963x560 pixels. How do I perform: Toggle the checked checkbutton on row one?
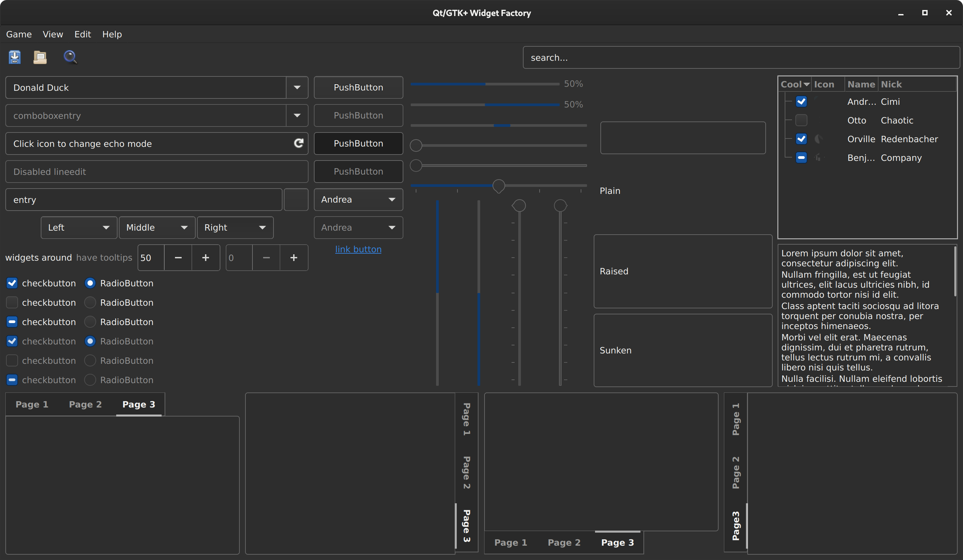(12, 283)
